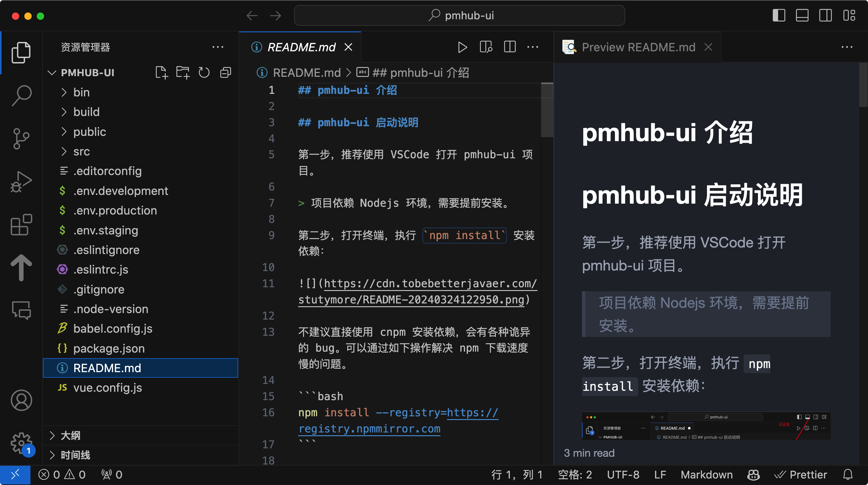Split the editor right

[510, 47]
